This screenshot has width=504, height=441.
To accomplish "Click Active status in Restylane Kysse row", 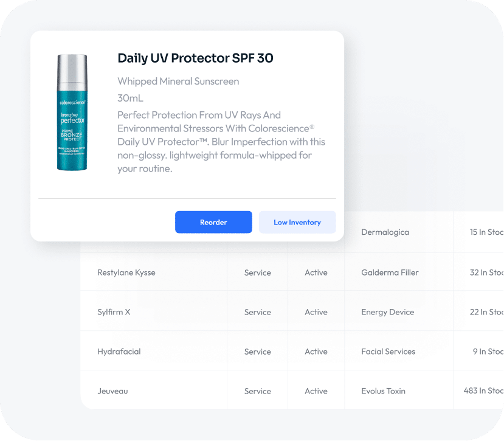I will [316, 273].
